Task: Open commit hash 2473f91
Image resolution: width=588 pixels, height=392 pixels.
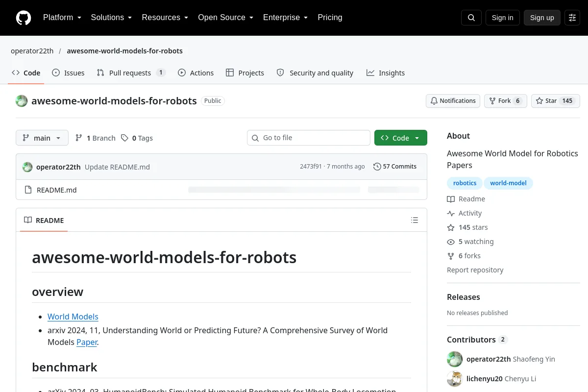Action: 311,167
